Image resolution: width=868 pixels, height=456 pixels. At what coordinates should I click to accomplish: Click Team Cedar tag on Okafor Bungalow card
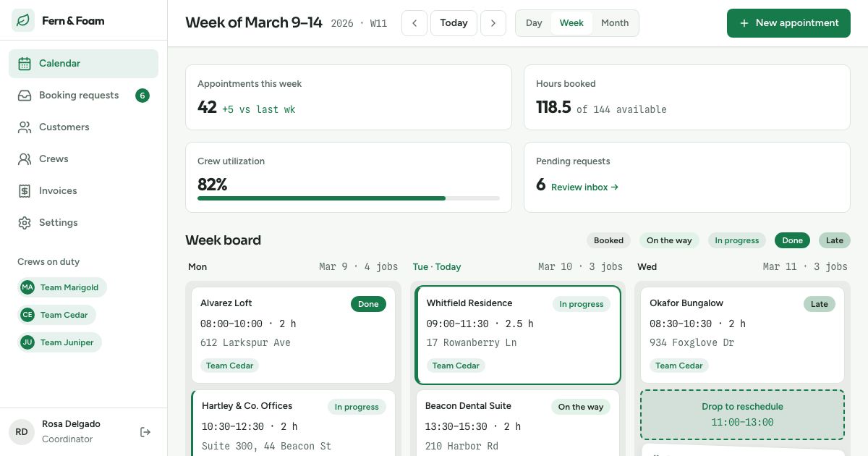[678, 366]
